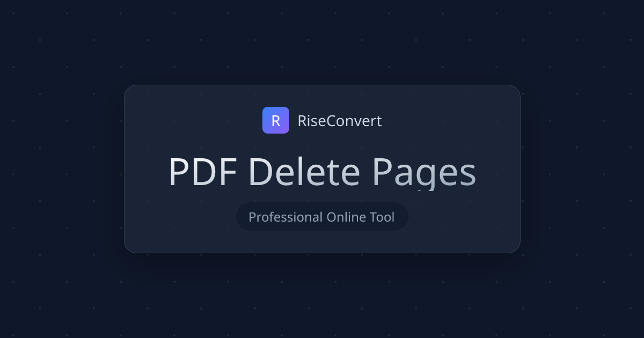Image resolution: width=644 pixels, height=338 pixels.
Task: Select the 'Professional Online Tool' pill badge
Action: tap(322, 217)
